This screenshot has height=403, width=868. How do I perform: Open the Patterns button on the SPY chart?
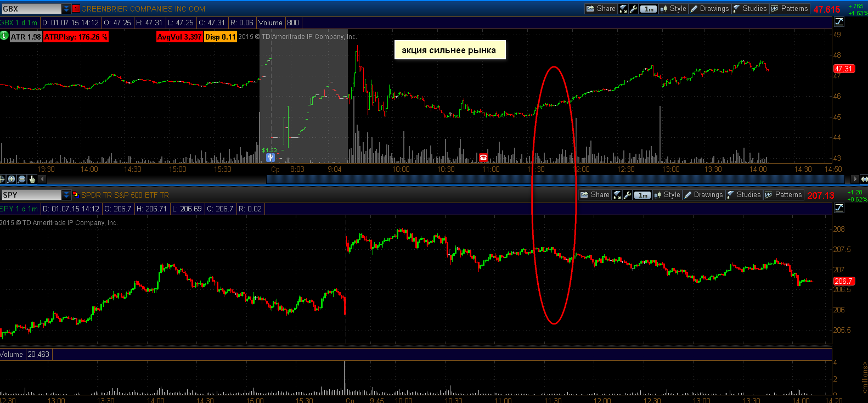click(784, 195)
